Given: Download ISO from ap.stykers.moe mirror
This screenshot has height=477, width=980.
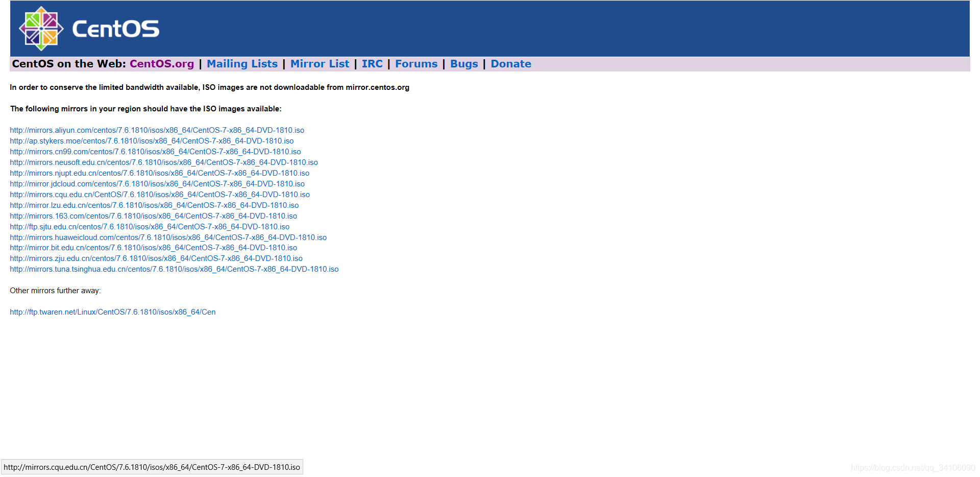Looking at the screenshot, I should coord(152,141).
